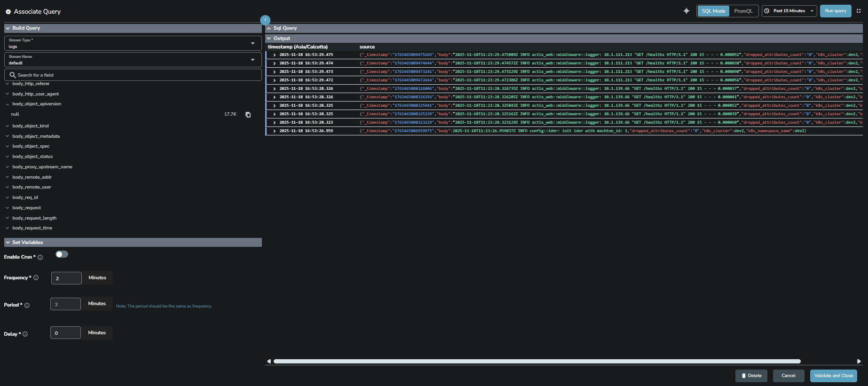
Task: Collapse the left panel with blue arrow
Action: [265, 20]
